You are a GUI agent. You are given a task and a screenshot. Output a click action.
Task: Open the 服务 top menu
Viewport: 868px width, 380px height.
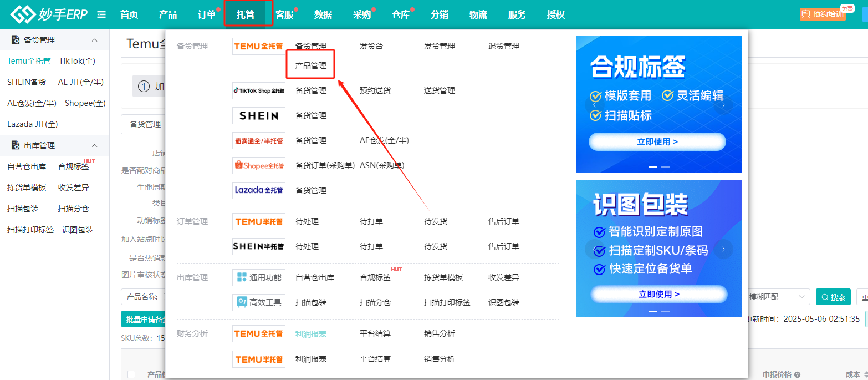[x=517, y=14]
